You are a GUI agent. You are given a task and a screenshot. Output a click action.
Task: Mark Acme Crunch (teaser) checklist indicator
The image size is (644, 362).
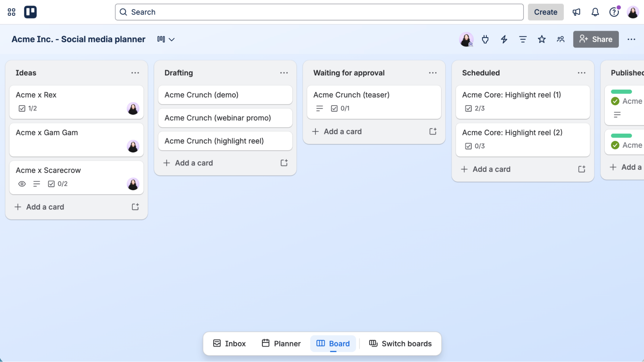point(334,108)
